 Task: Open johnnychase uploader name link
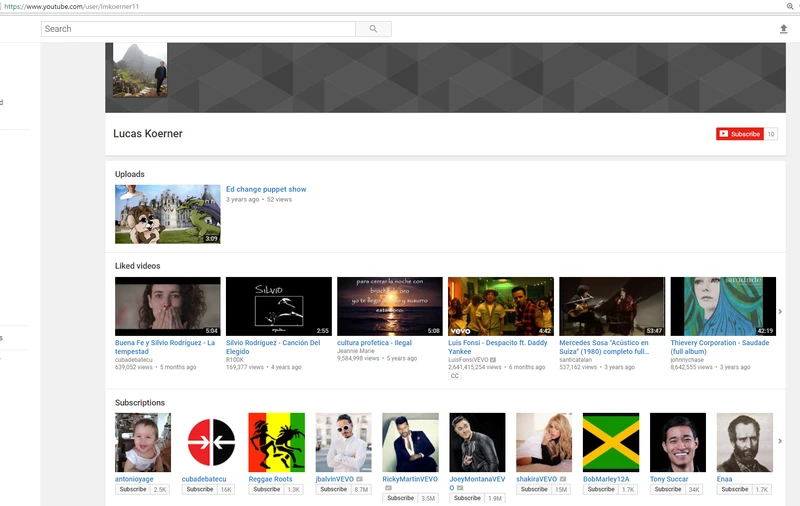[x=687, y=360]
